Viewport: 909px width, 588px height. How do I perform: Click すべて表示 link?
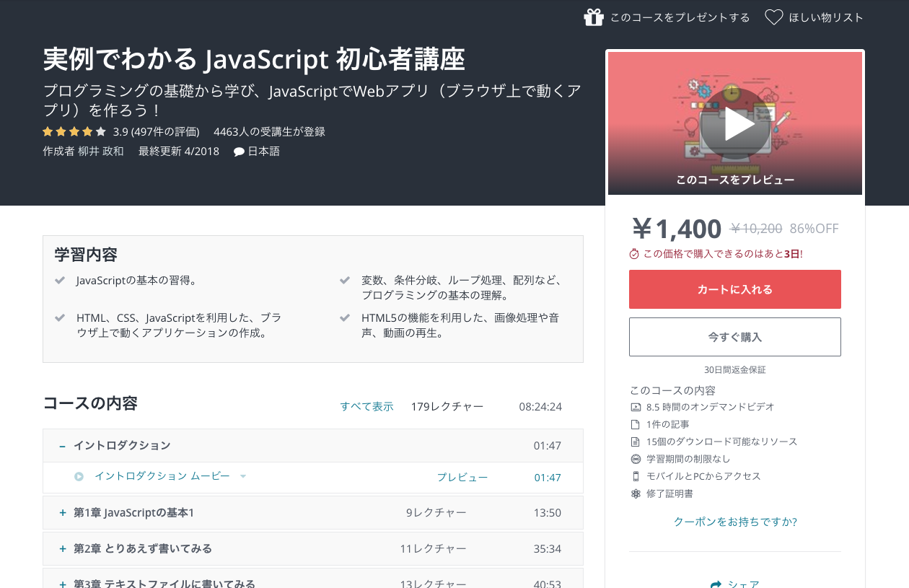click(x=366, y=406)
